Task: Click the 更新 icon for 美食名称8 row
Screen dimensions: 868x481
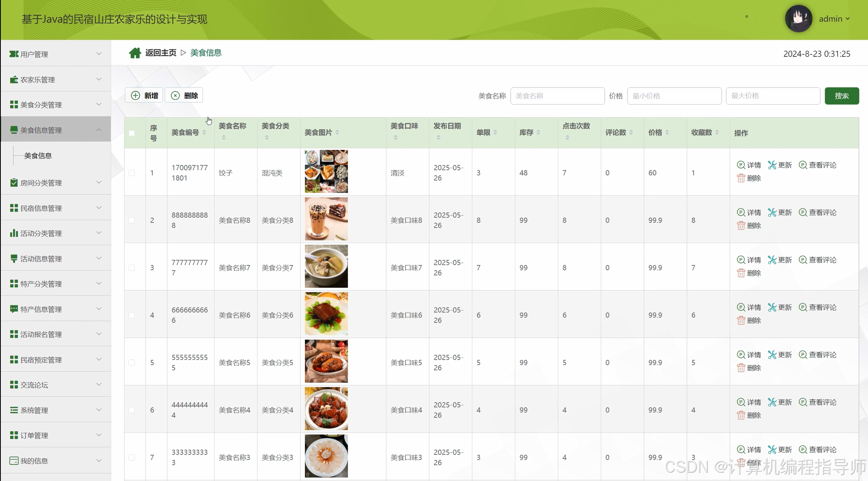Action: [x=772, y=212]
